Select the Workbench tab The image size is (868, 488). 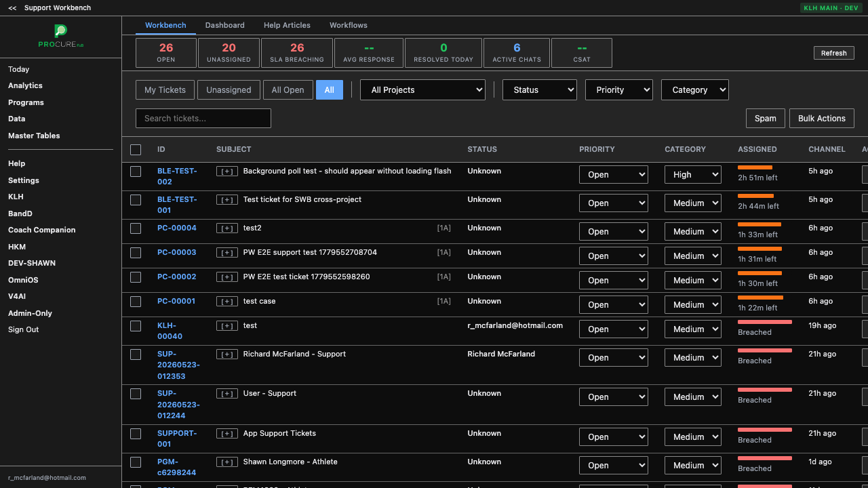coord(165,25)
